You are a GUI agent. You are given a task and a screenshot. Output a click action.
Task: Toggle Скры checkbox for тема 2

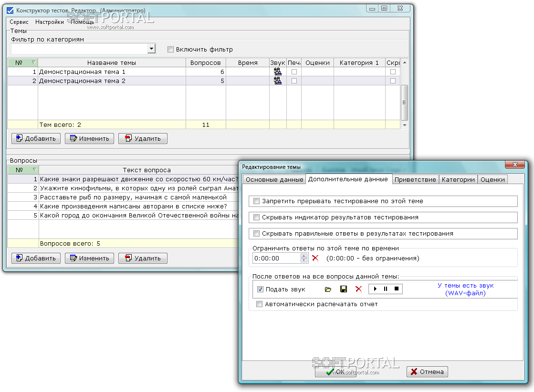393,81
